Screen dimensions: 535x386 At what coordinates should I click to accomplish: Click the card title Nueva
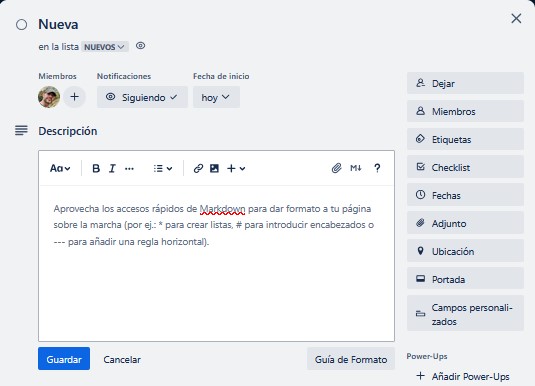[x=58, y=25]
